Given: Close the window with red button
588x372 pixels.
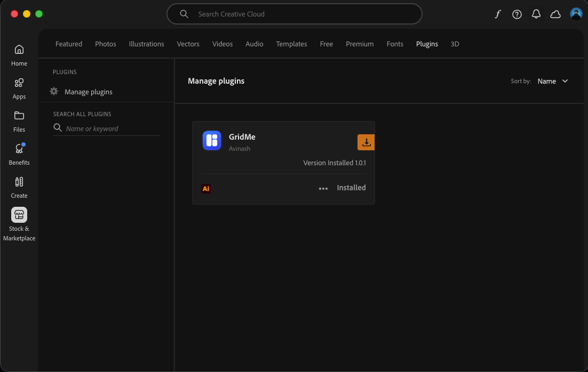Looking at the screenshot, I should click(14, 14).
